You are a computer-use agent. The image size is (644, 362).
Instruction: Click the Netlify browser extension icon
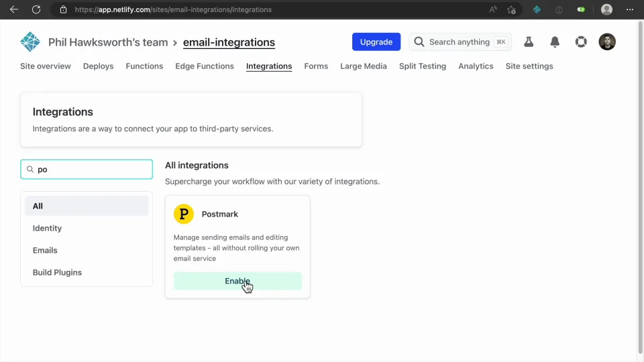[x=537, y=9]
